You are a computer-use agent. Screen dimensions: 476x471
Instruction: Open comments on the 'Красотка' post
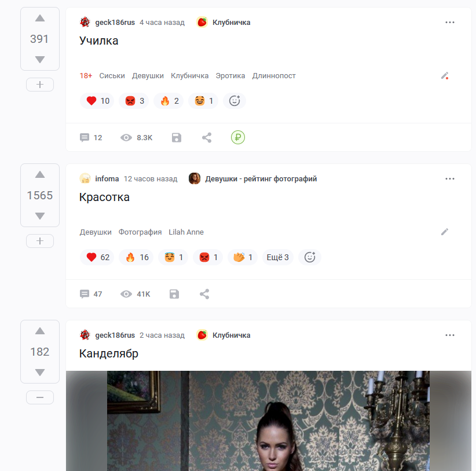click(x=91, y=294)
